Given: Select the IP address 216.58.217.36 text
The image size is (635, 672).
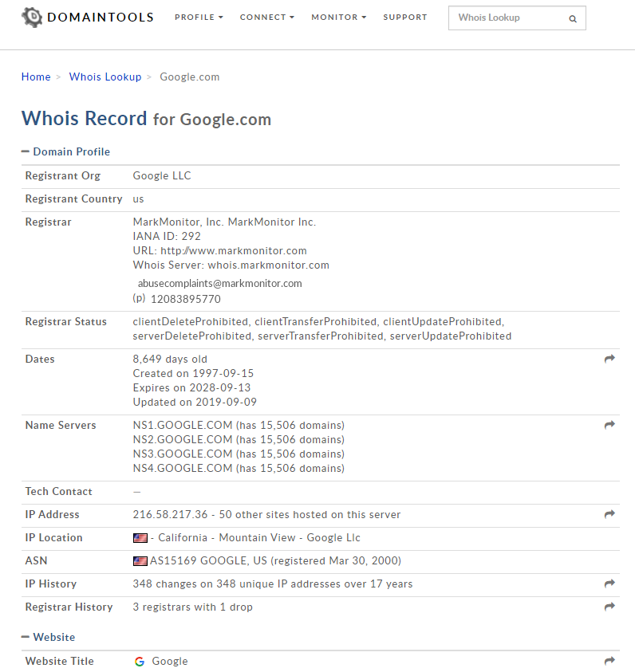Looking at the screenshot, I should coord(170,514).
